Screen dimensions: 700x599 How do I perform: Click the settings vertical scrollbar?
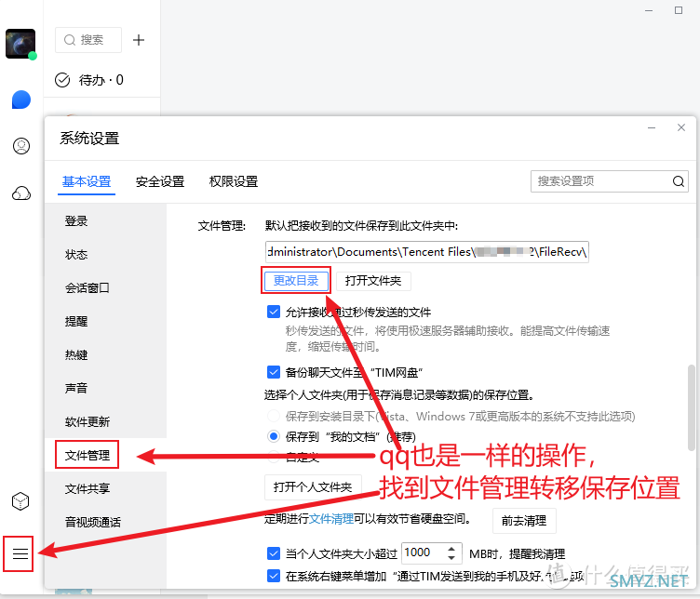[x=692, y=407]
